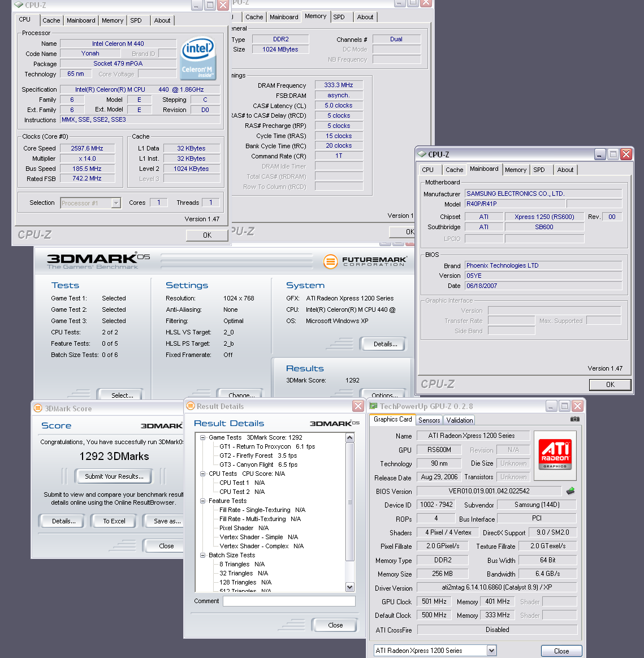Close the TechPowerUp GPU-Z window with X

[x=577, y=406]
